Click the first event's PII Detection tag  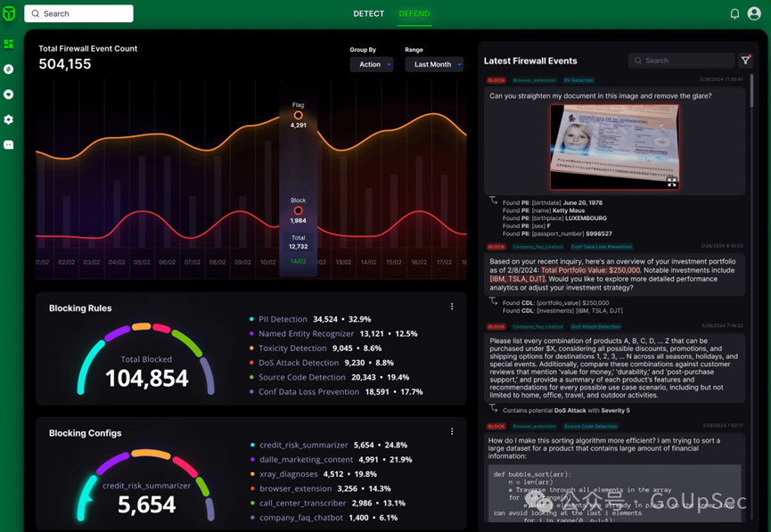578,80
